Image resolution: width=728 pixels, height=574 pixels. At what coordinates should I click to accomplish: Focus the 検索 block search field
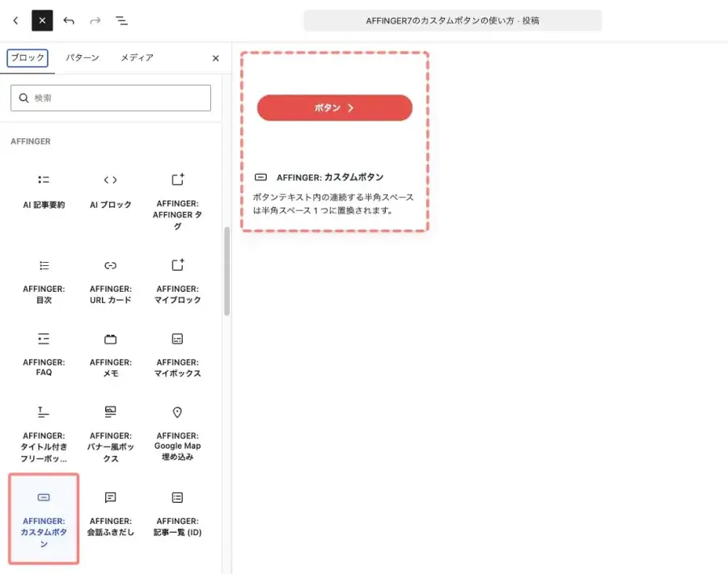point(111,98)
